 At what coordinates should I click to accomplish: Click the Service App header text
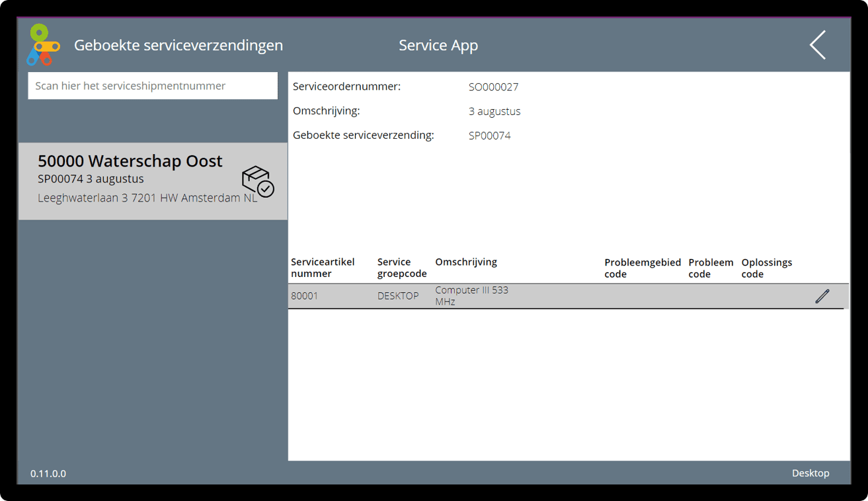[438, 45]
